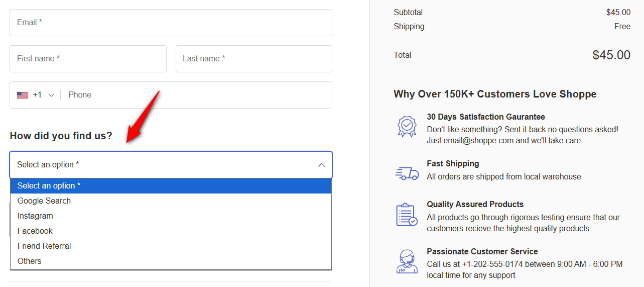The image size is (644, 287).
Task: Click the quality assured clipboard icon
Action: [407, 215]
